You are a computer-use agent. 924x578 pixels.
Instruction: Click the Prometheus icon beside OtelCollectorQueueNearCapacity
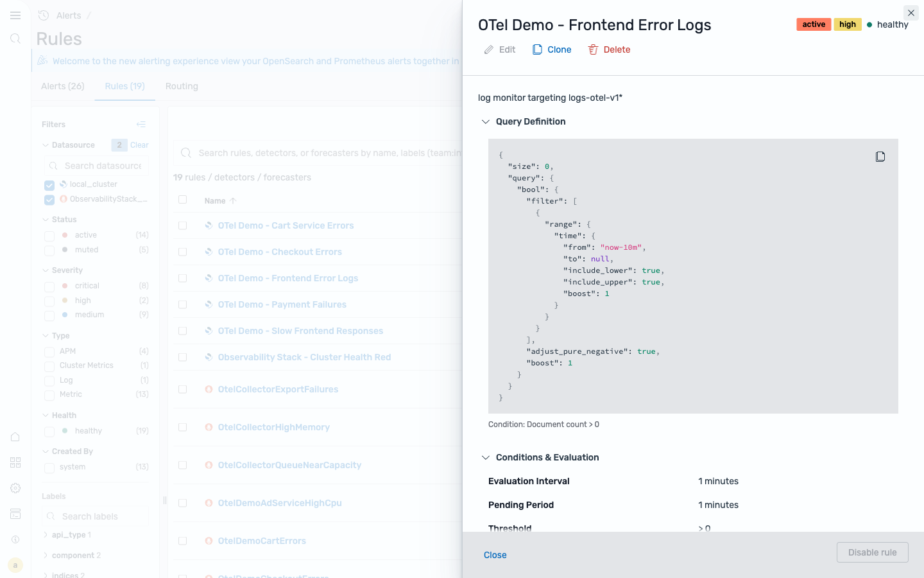[209, 465]
